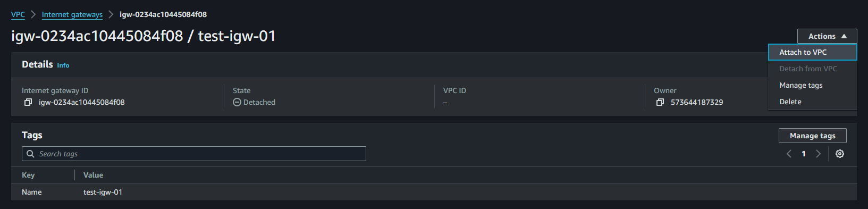The image size is (868, 209).
Task: Copy the Internet gateway ID icon
Action: coord(28,102)
